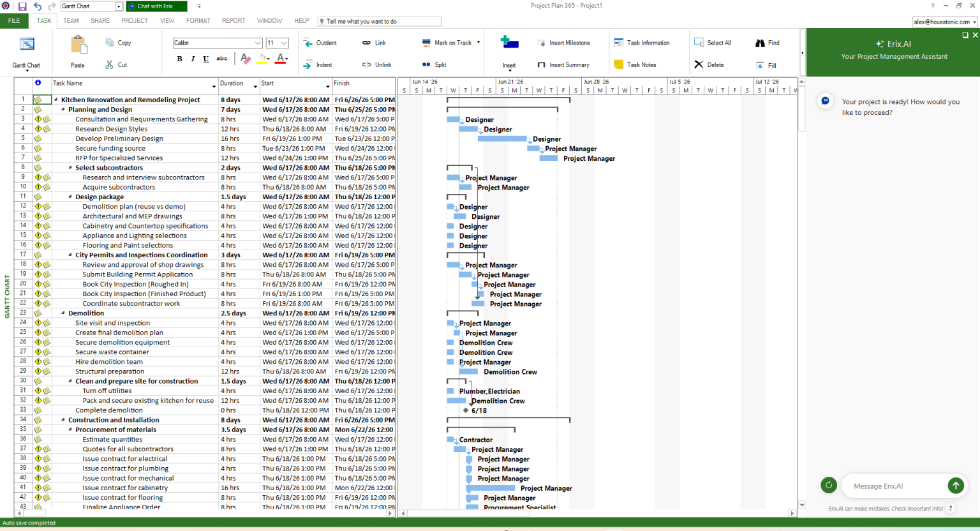Select the Split task tool
The width and height of the screenshot is (980, 531).
click(x=426, y=64)
